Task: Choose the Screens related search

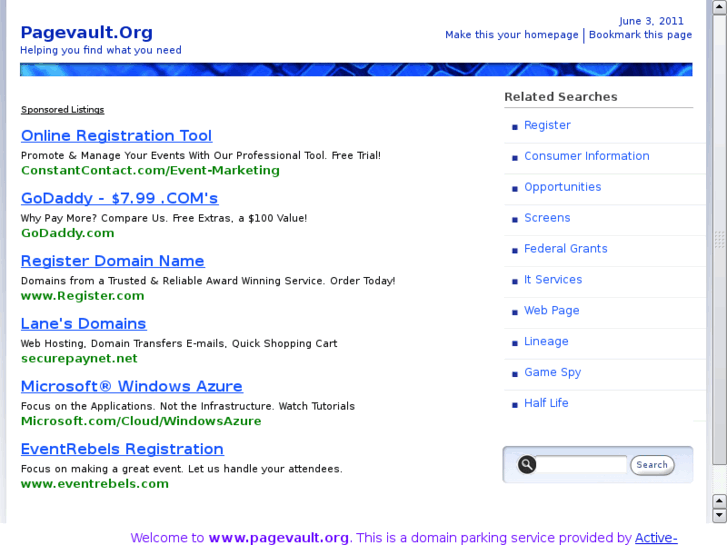Action: pyautogui.click(x=547, y=218)
